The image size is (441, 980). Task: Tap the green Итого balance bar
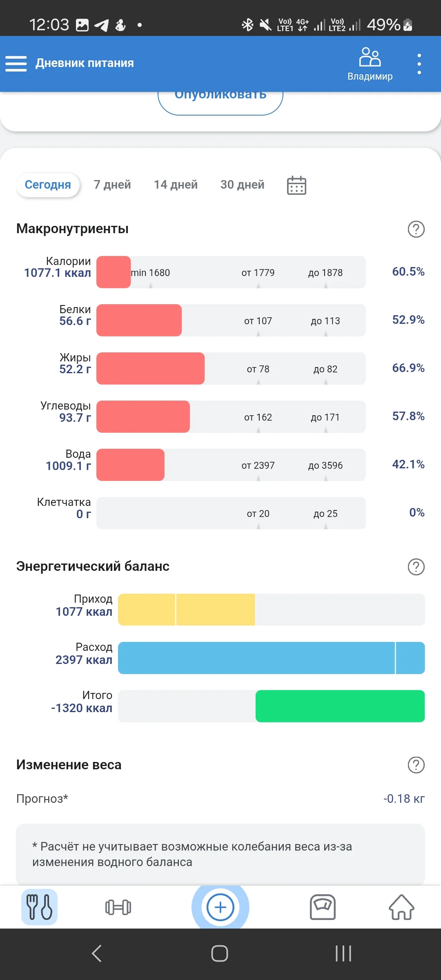tap(340, 706)
